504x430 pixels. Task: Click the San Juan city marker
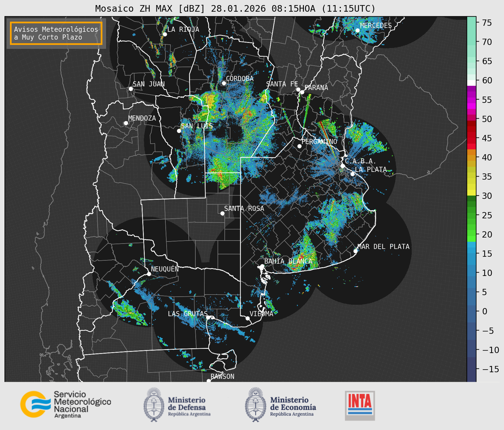131,89
